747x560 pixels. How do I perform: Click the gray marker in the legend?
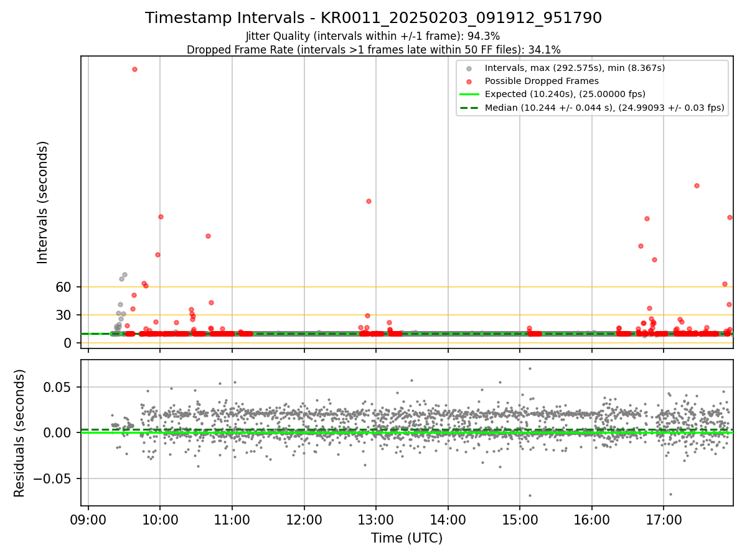coord(469,68)
